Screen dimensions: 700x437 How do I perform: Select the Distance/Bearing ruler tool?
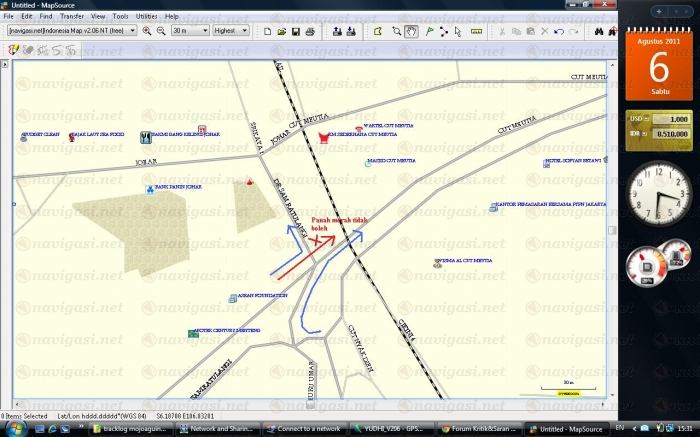pos(476,31)
